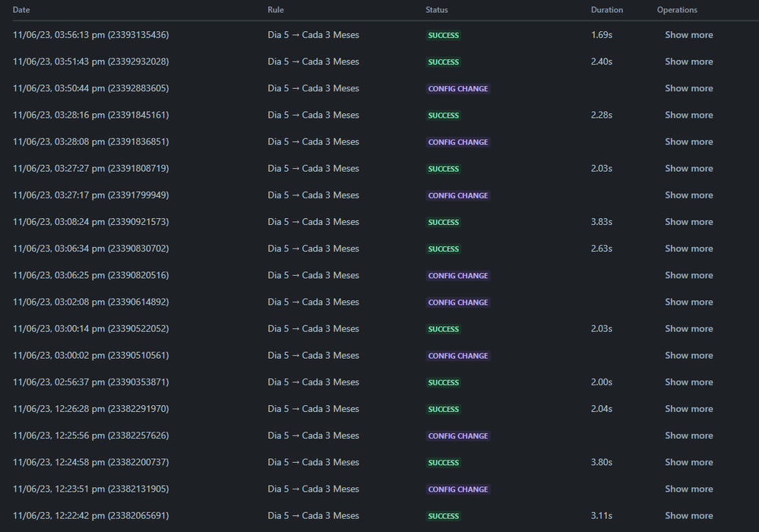Click rule name in row 23390830702
This screenshot has height=532, width=759.
pos(313,249)
